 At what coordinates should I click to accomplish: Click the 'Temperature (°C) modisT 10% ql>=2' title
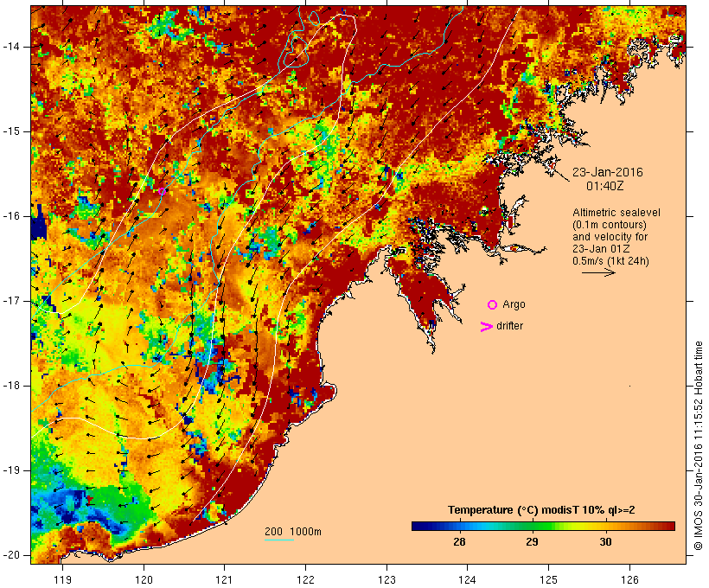(541, 510)
